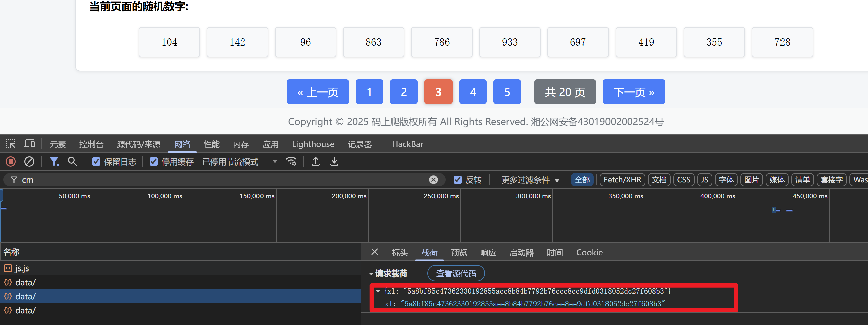
Task: Select the last data/ request row
Action: coord(180,310)
